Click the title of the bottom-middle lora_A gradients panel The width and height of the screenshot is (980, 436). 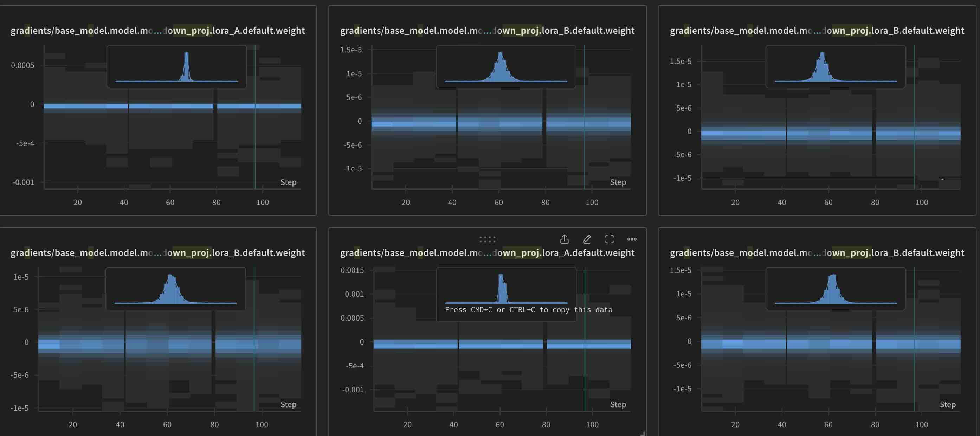pyautogui.click(x=487, y=252)
